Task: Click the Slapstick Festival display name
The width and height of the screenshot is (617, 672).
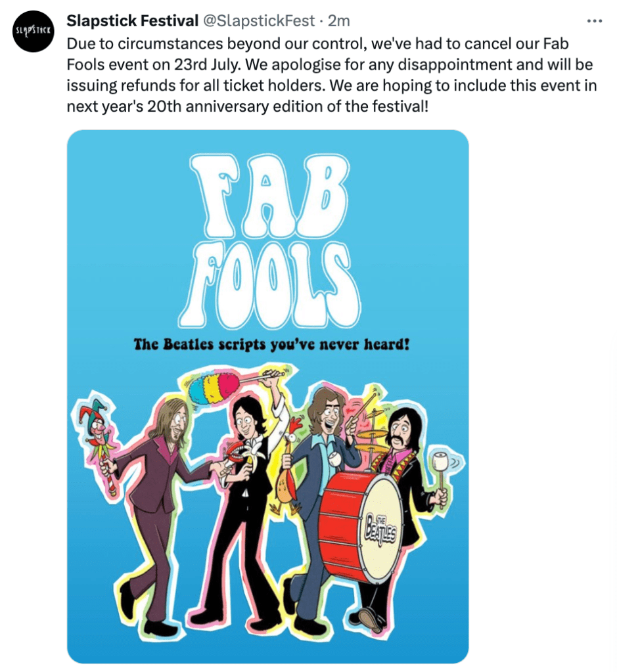Action: click(x=132, y=20)
